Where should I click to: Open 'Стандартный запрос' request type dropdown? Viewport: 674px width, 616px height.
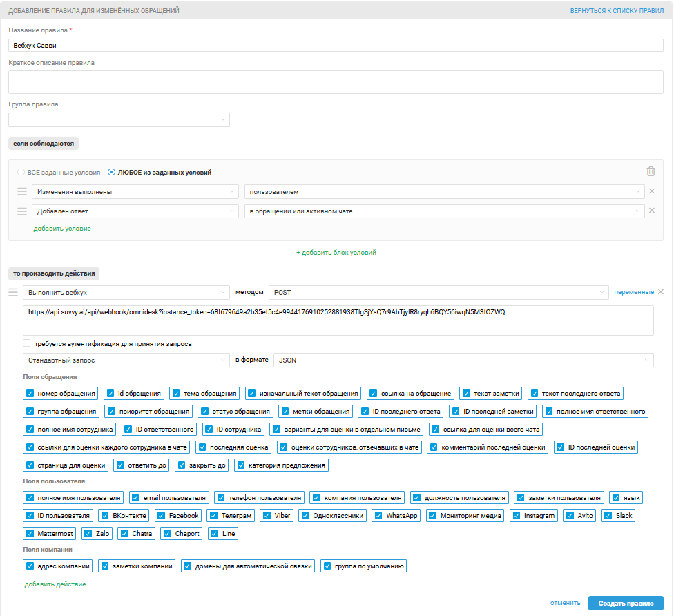(126, 360)
